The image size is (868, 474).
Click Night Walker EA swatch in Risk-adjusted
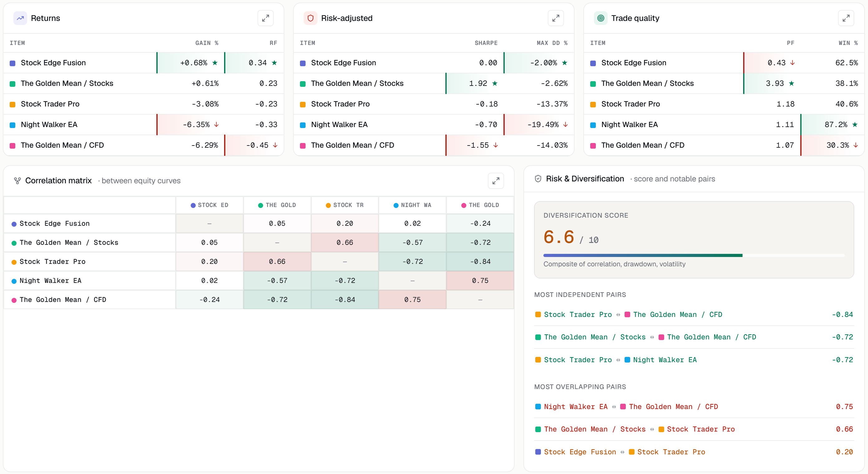click(x=302, y=125)
